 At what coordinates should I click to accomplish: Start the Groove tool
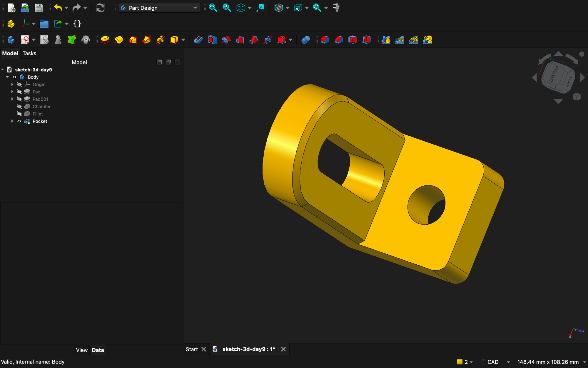[x=226, y=40]
